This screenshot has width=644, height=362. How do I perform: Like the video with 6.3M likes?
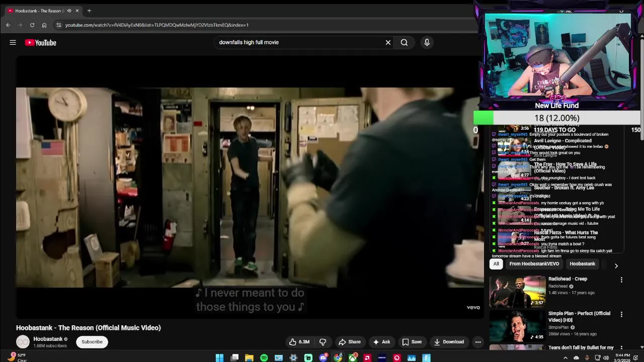coord(299,342)
